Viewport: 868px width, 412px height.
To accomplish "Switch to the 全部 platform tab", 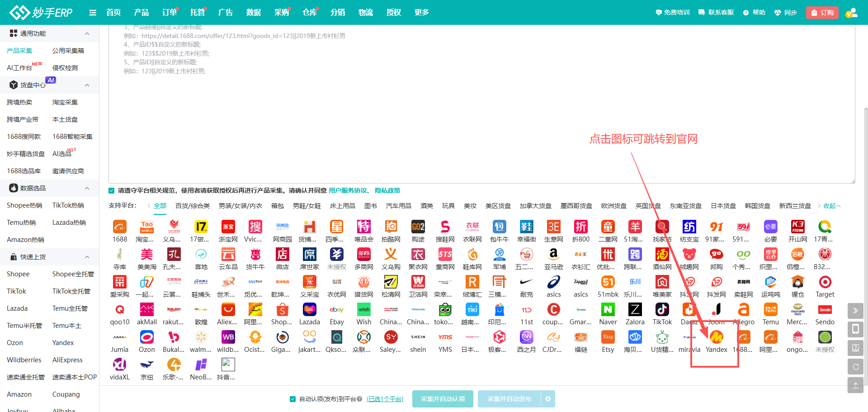I will (x=160, y=206).
